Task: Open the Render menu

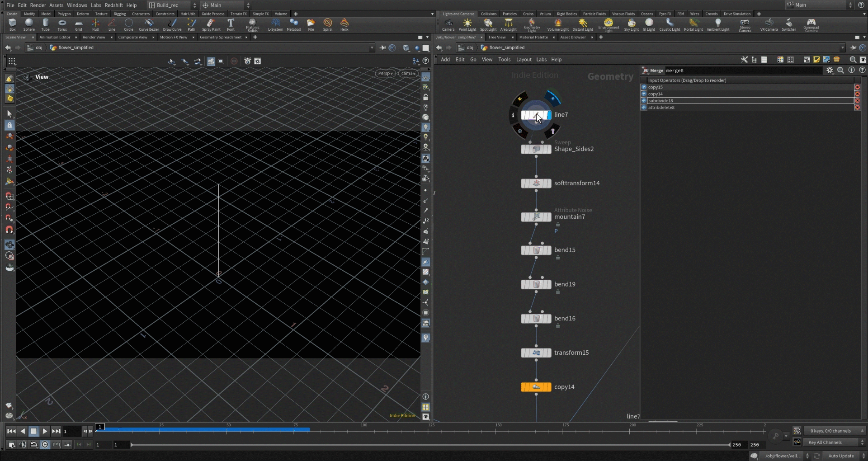Action: click(38, 5)
